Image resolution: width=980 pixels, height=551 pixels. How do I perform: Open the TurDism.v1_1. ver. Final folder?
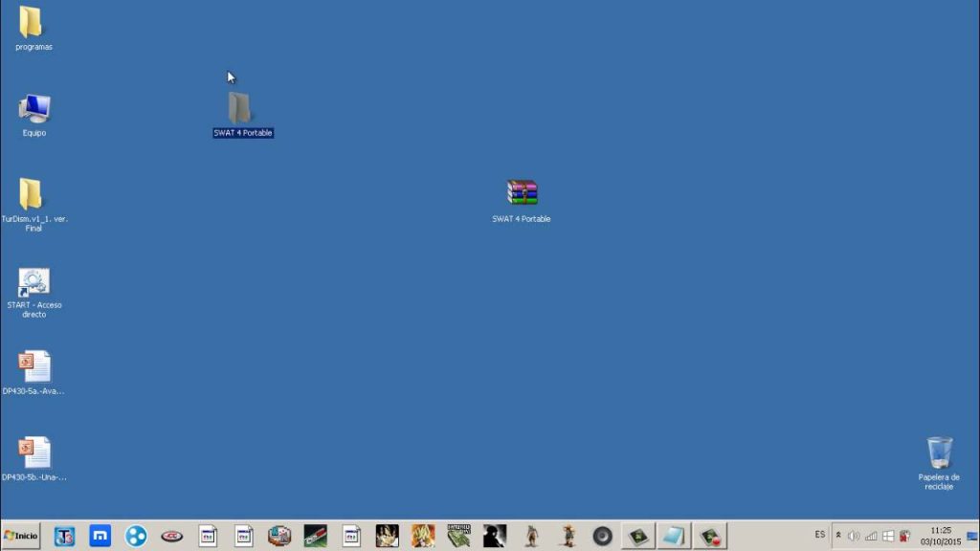(x=32, y=195)
